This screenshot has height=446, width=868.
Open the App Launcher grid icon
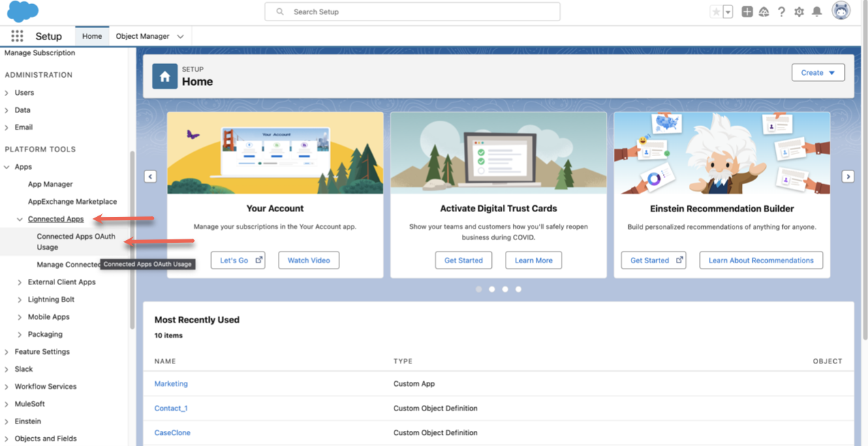pyautogui.click(x=17, y=36)
